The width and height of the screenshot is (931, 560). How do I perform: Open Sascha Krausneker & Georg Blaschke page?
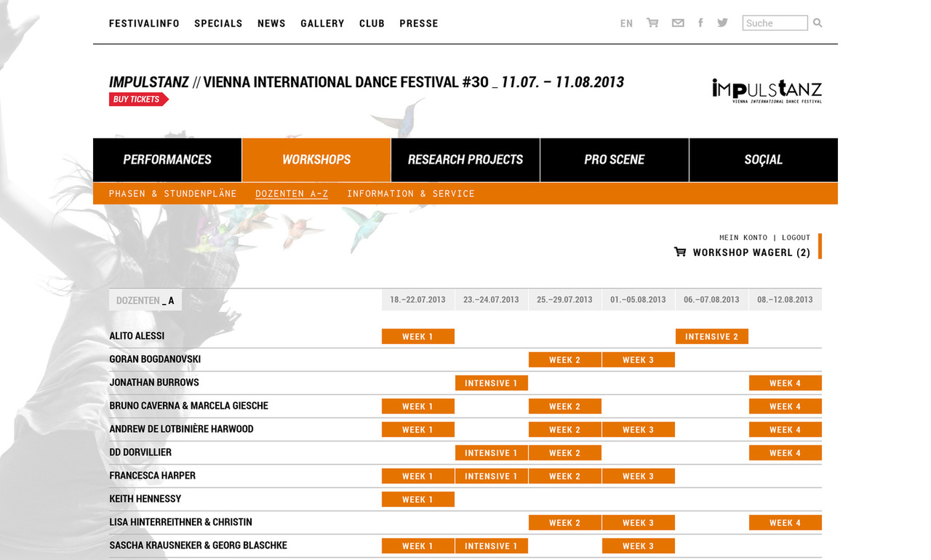(x=199, y=545)
